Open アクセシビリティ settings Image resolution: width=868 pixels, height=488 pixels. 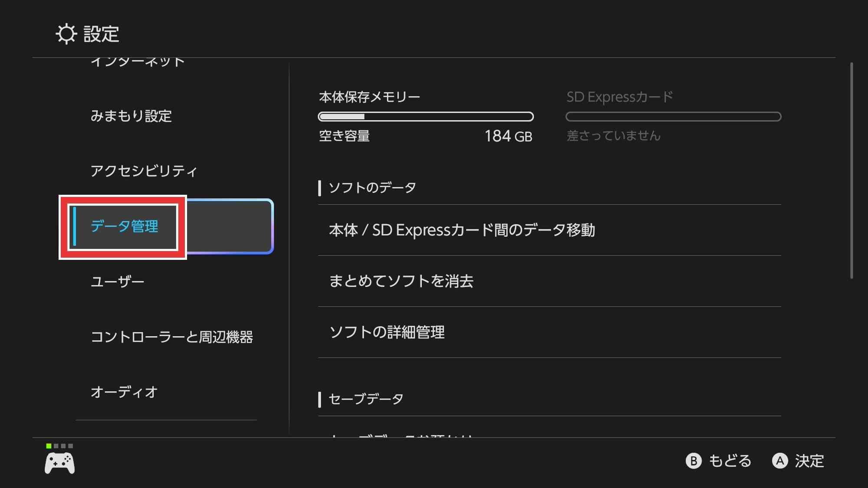click(x=144, y=171)
